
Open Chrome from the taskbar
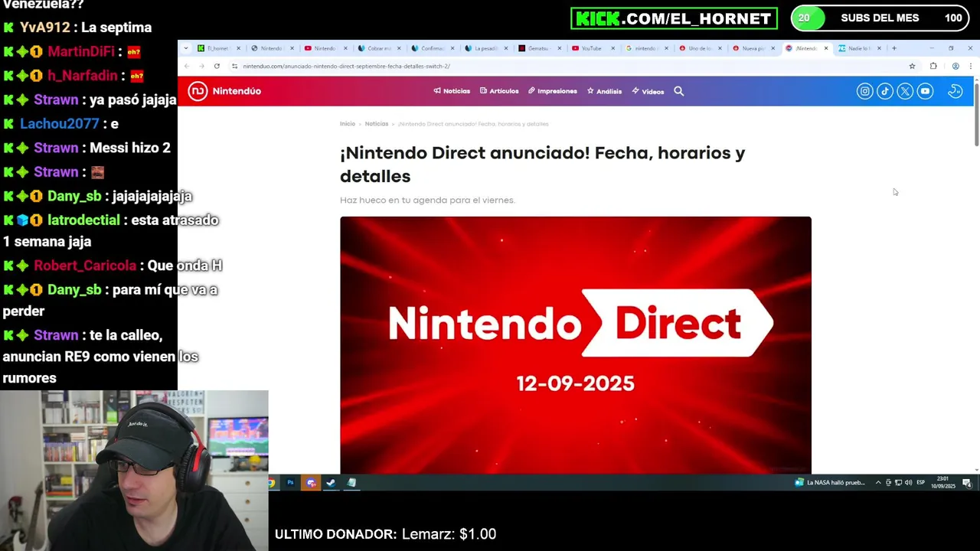[272, 483]
